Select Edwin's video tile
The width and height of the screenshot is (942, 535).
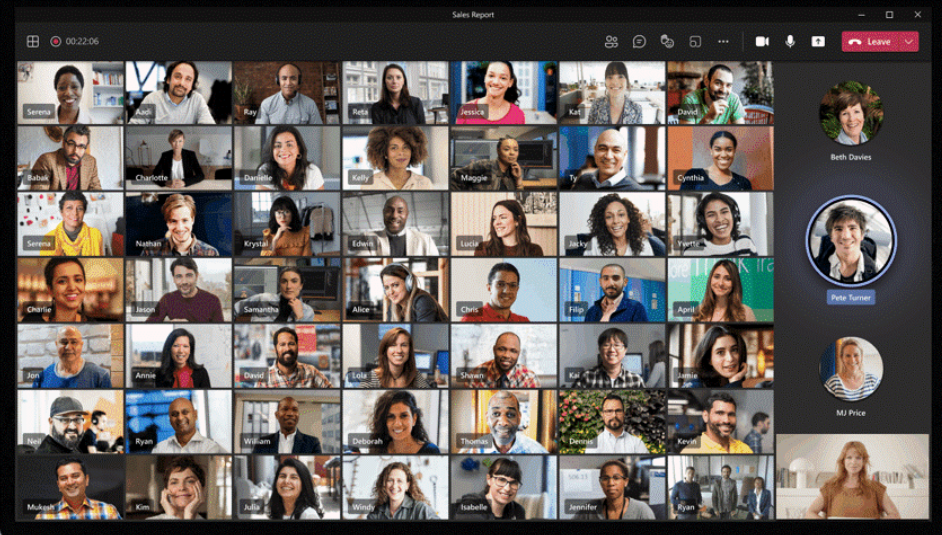[x=395, y=225]
